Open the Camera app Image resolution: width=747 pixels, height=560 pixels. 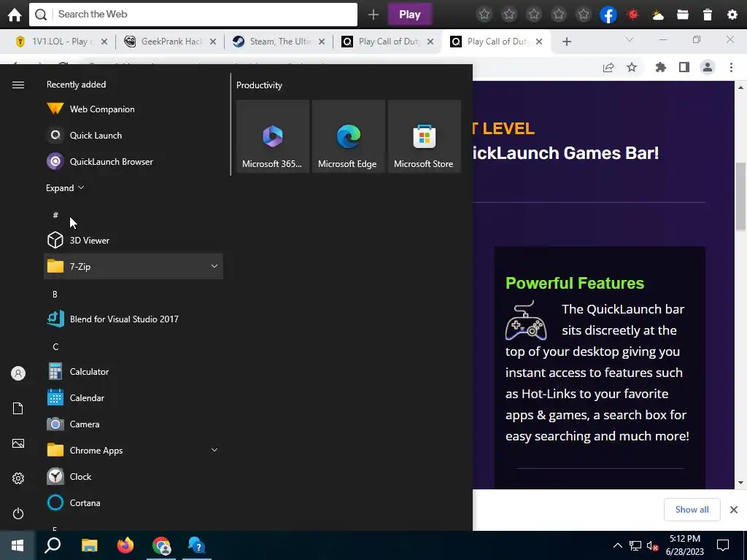click(134, 424)
